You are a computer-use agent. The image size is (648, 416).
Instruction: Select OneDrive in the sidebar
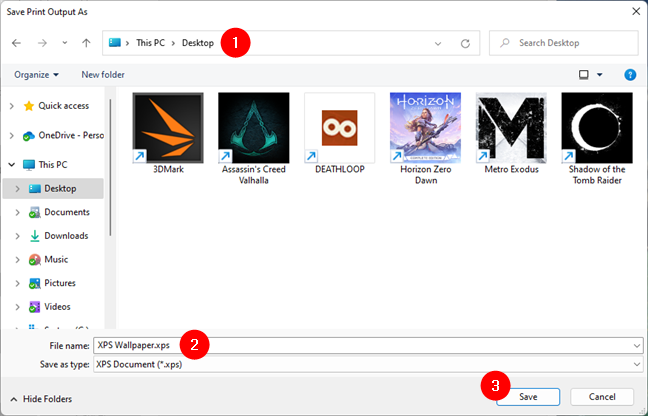click(63, 135)
